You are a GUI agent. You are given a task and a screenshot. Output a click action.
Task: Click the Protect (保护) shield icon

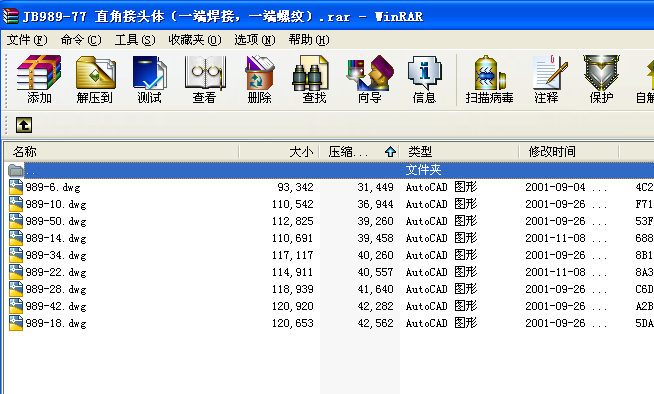tap(601, 79)
